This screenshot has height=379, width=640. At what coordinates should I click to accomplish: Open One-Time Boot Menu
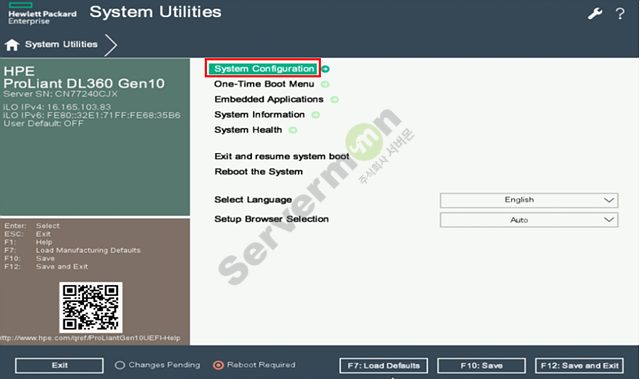pos(264,84)
